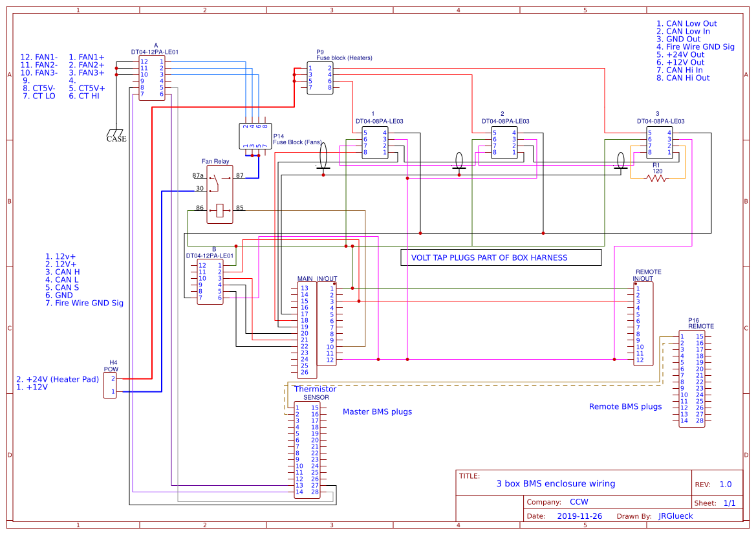
Task: Click the title '3 box BMS enclosure wiring'
Action: [x=556, y=483]
